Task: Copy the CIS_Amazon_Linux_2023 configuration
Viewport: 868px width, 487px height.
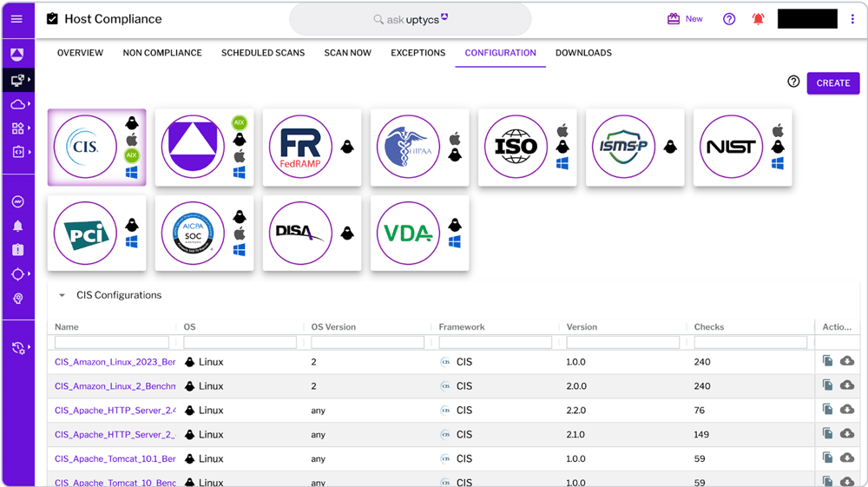Action: 827,361
